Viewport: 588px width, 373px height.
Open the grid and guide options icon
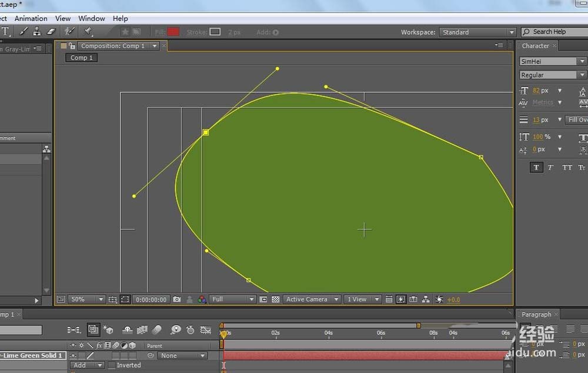[112, 299]
